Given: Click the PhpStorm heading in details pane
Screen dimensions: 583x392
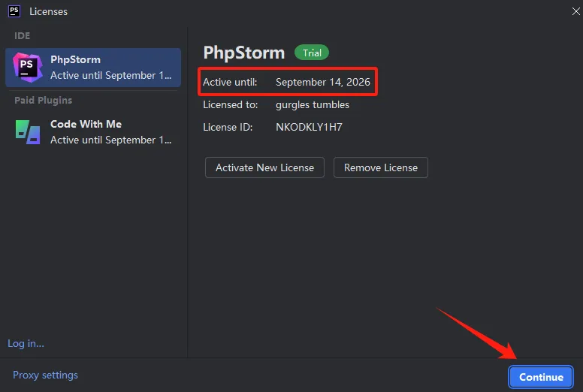Looking at the screenshot, I should click(x=244, y=53).
